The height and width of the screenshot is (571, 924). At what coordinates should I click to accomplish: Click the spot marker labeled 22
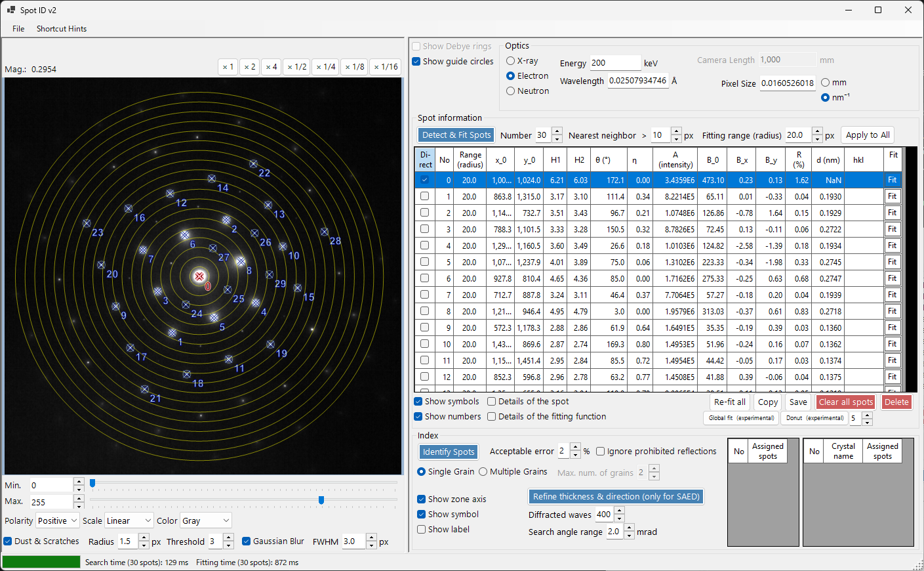coord(253,163)
